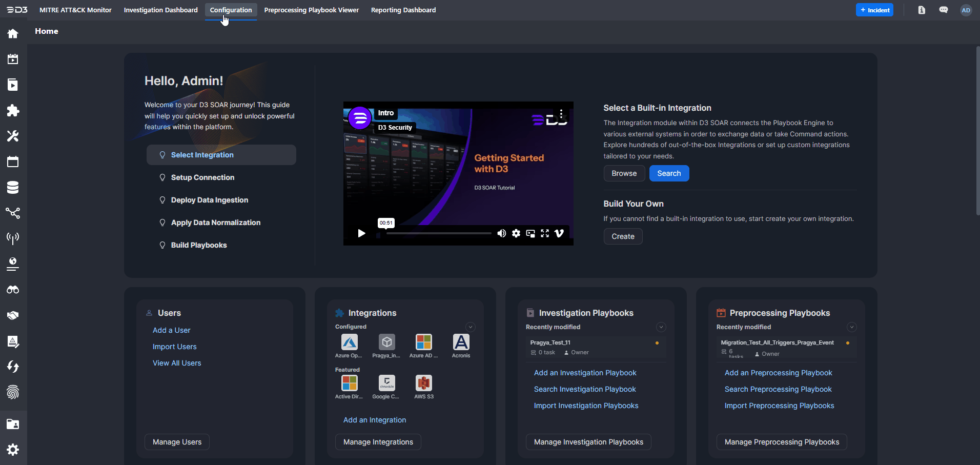Click the database stack sidebar icon

tap(13, 188)
